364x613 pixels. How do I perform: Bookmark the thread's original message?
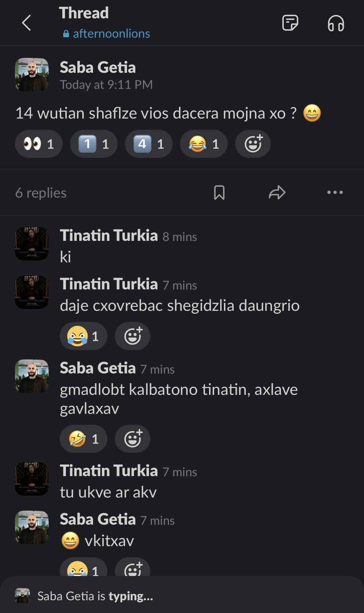coord(219,192)
